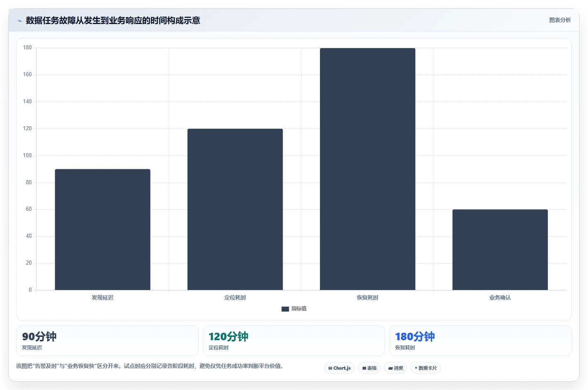Toggle the 指标值 legend item
The height and width of the screenshot is (390, 588).
coord(294,309)
